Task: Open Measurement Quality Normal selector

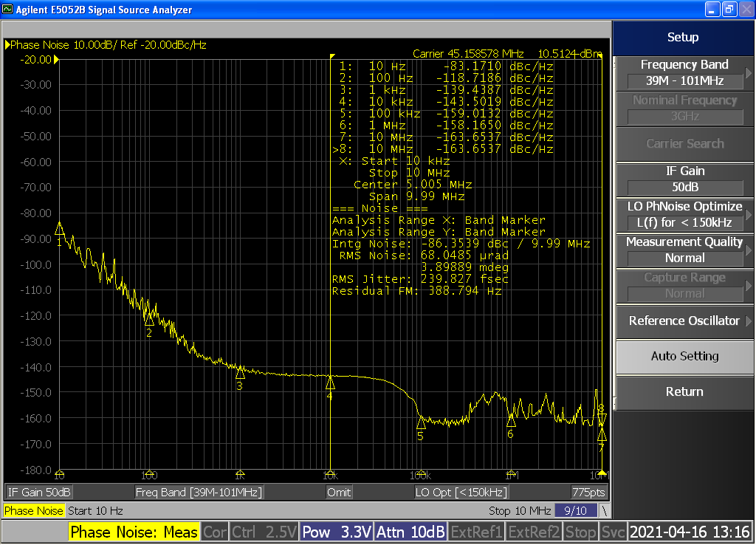Action: point(684,250)
